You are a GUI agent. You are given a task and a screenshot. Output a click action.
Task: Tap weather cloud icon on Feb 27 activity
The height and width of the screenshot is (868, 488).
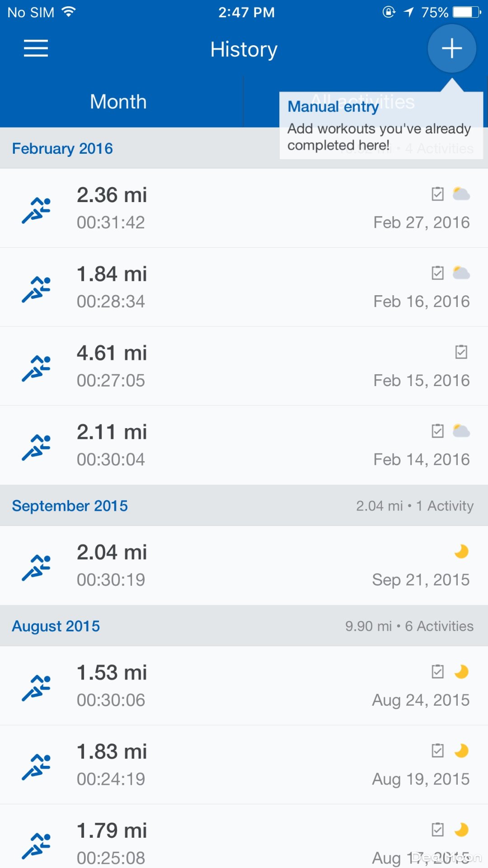(x=461, y=194)
